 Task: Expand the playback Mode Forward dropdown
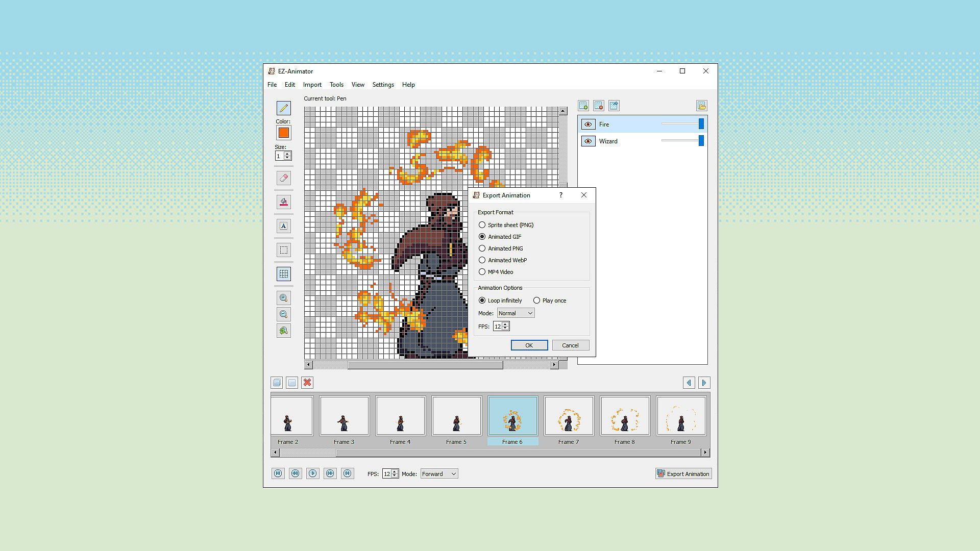pyautogui.click(x=439, y=474)
